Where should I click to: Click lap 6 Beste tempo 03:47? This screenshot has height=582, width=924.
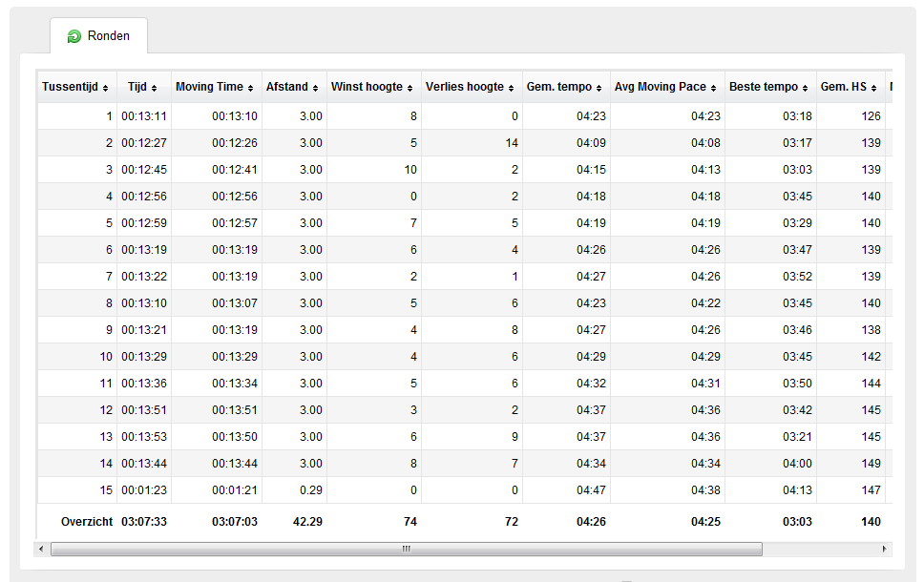pyautogui.click(x=797, y=250)
